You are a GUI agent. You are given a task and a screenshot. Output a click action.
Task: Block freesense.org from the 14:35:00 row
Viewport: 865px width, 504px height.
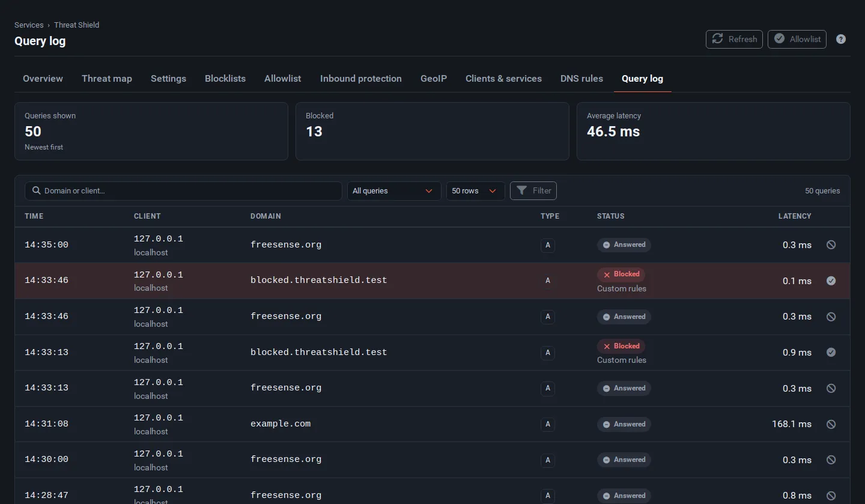[x=831, y=244]
